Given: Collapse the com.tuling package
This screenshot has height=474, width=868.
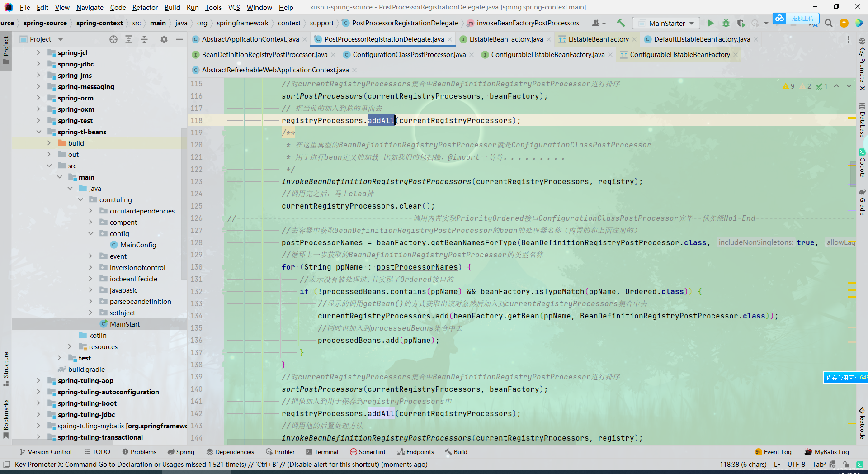Looking at the screenshot, I should pyautogui.click(x=80, y=200).
